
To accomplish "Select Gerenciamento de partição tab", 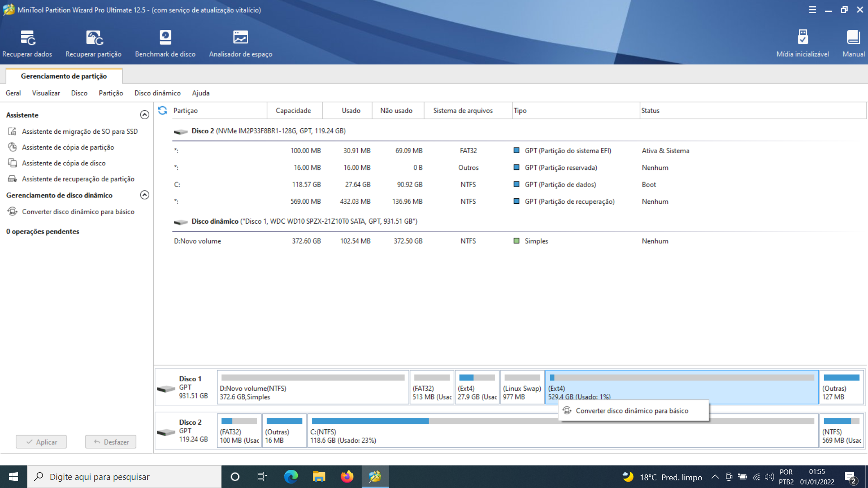I will [64, 76].
